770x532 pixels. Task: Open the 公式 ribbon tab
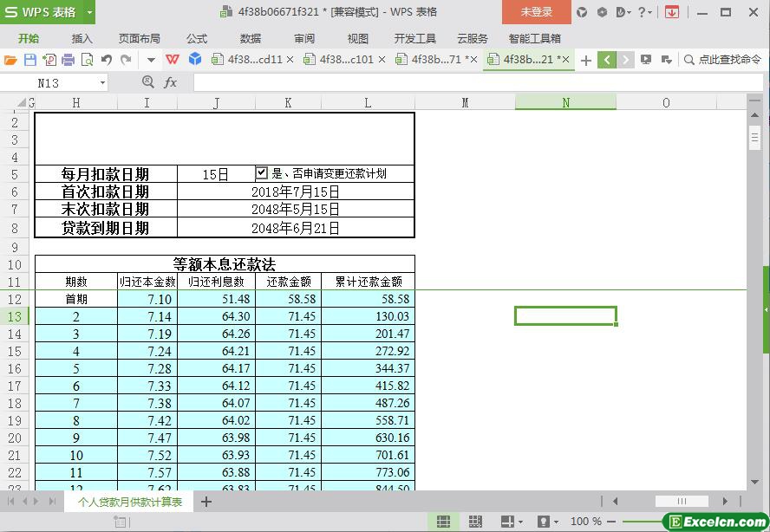pyautogui.click(x=197, y=38)
